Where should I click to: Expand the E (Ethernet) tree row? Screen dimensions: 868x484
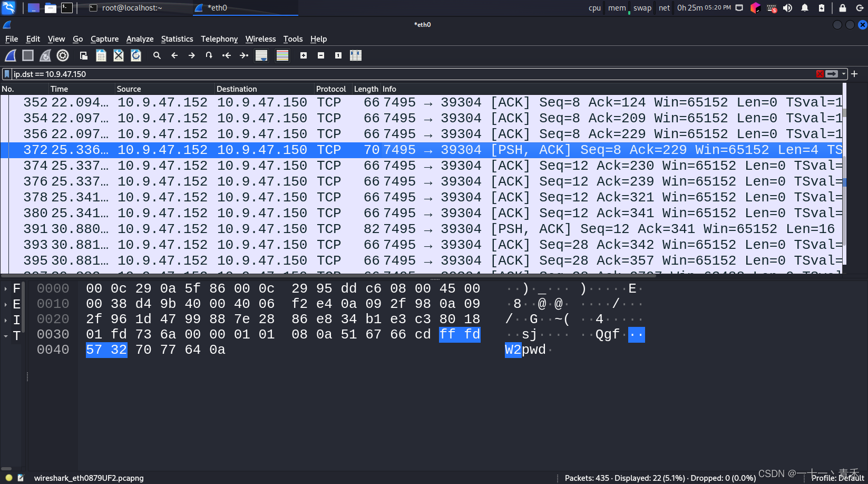pos(6,304)
